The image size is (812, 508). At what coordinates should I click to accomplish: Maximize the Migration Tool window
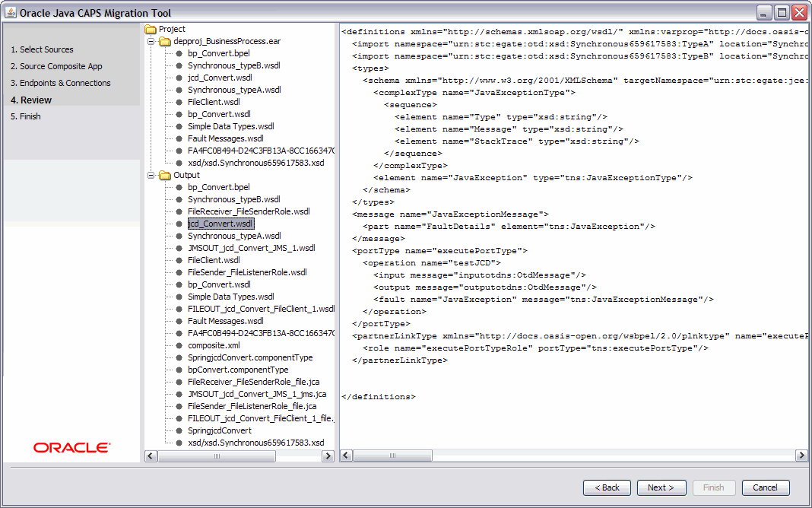(x=782, y=12)
